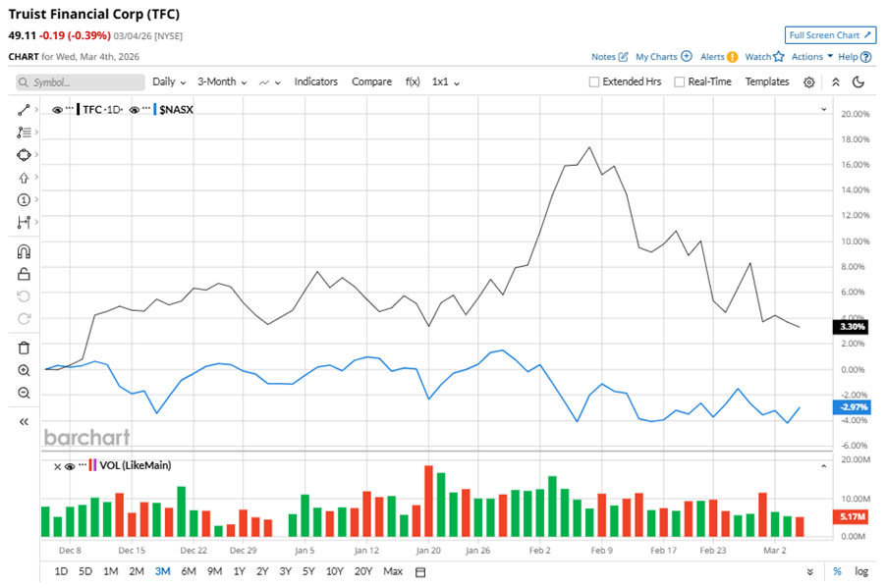Toggle percent scale button
This screenshot has width=886, height=588.
pos(838,571)
